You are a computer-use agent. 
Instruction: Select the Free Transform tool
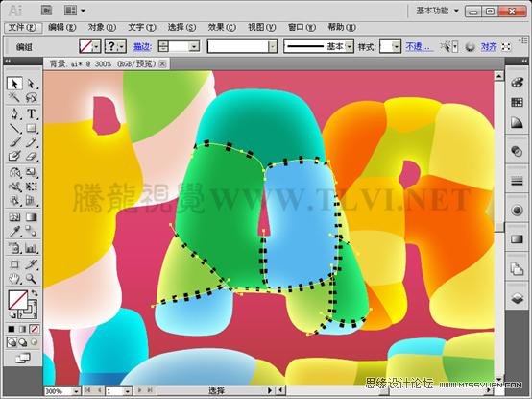(x=31, y=187)
